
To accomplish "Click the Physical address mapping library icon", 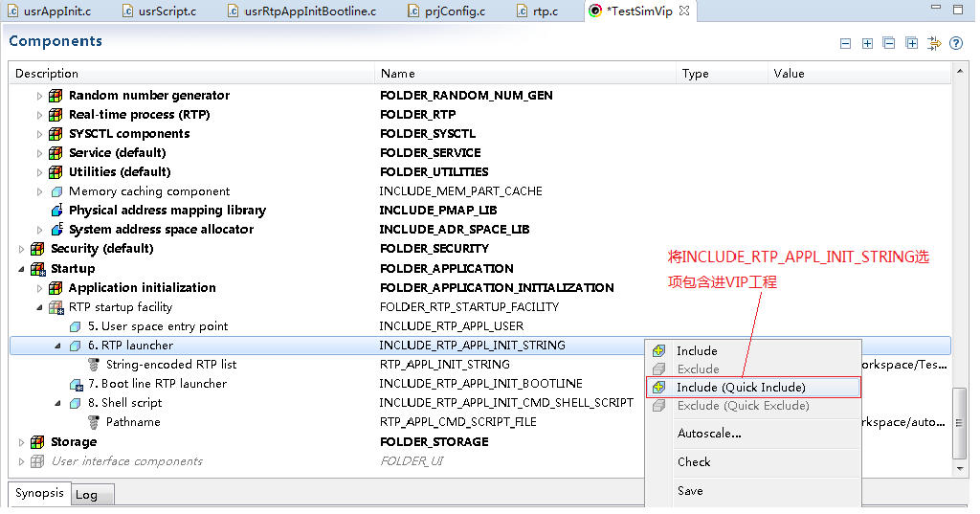I will (56, 211).
